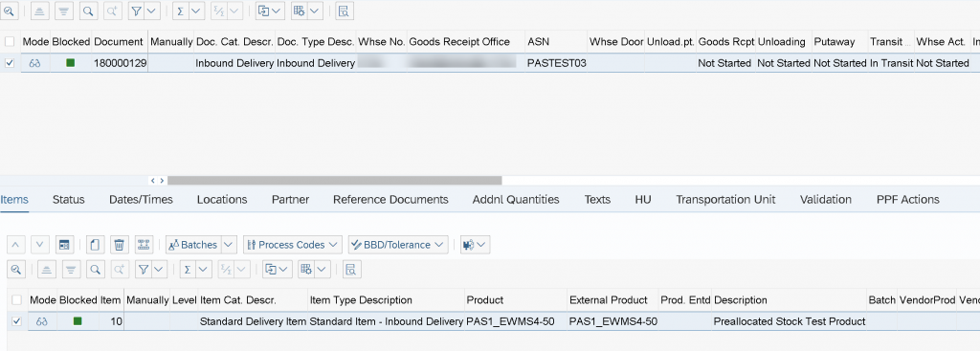The width and height of the screenshot is (980, 351).
Task: Open Print Preview in delivery header toolbar
Action: click(345, 11)
